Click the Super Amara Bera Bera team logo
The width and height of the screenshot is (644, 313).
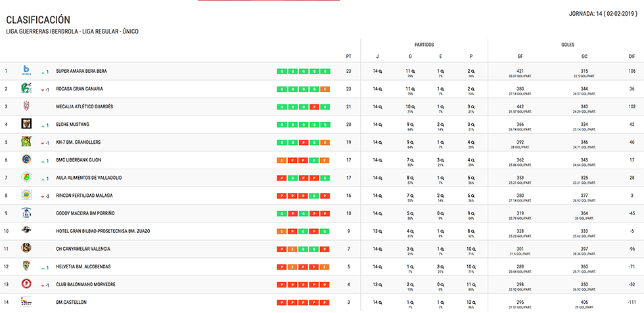pyautogui.click(x=26, y=70)
